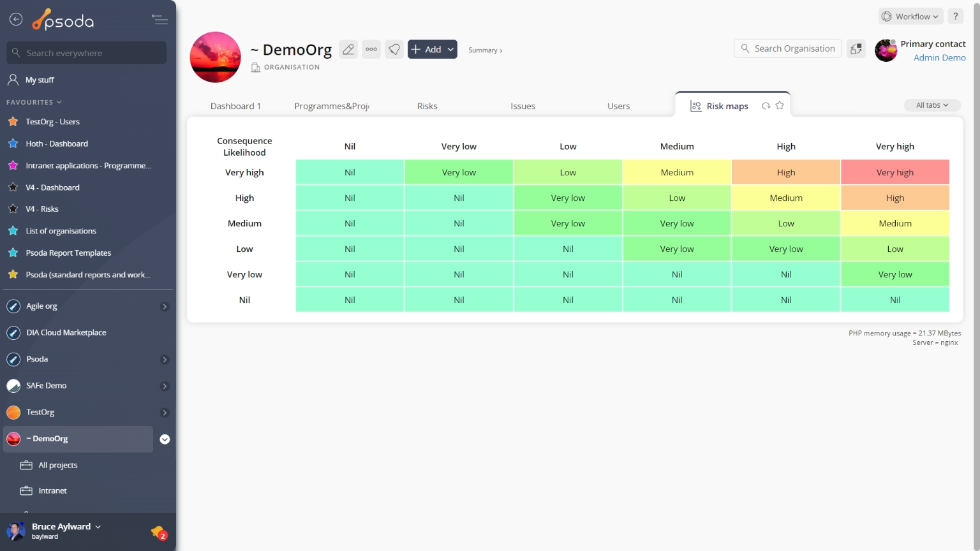Switch to the Dashboard 1 tab

[235, 106]
